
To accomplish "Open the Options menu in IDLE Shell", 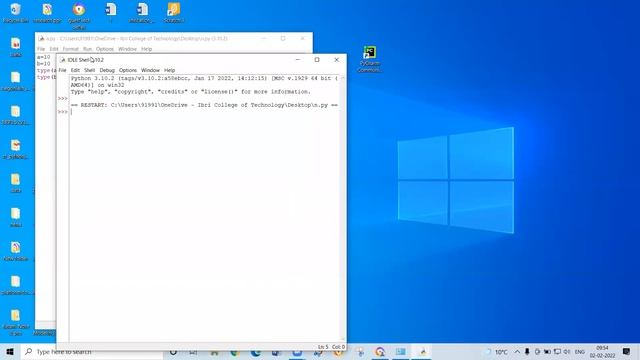I will [x=128, y=70].
